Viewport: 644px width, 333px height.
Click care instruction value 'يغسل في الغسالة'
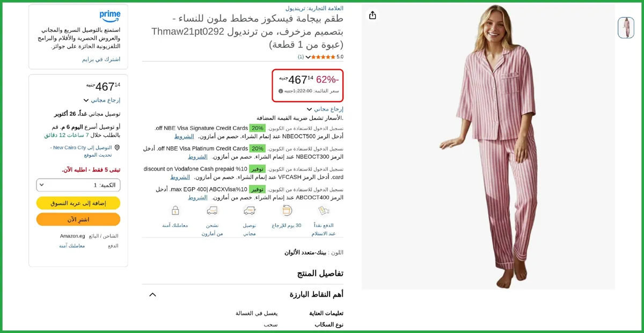coord(257,313)
